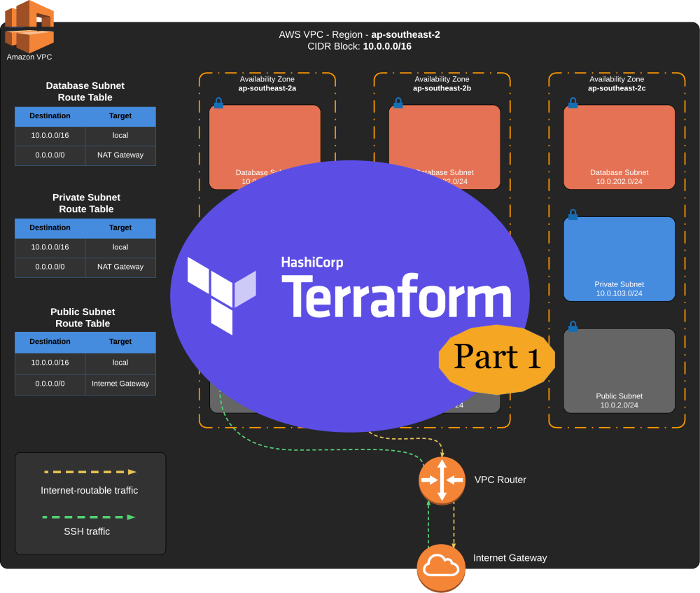
Task: Click the Internet Gateway target in Public Route Table
Action: coord(120,384)
